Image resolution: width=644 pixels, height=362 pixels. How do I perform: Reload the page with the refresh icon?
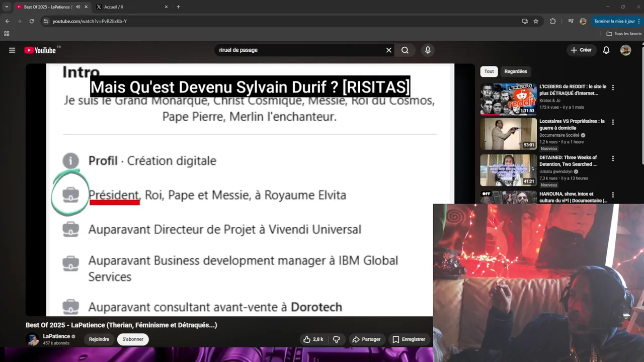[x=31, y=21]
